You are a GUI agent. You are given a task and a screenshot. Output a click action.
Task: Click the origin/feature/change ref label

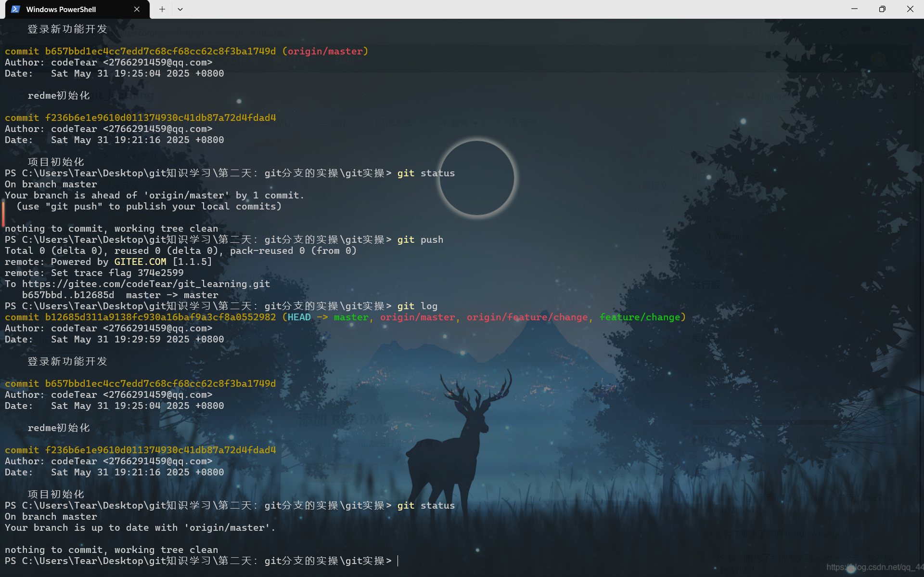click(x=527, y=317)
